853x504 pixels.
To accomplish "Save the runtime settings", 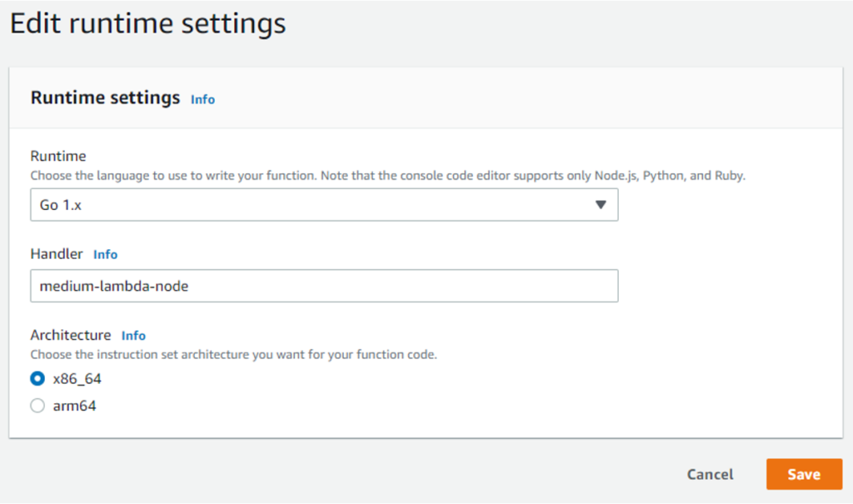I will (x=804, y=474).
